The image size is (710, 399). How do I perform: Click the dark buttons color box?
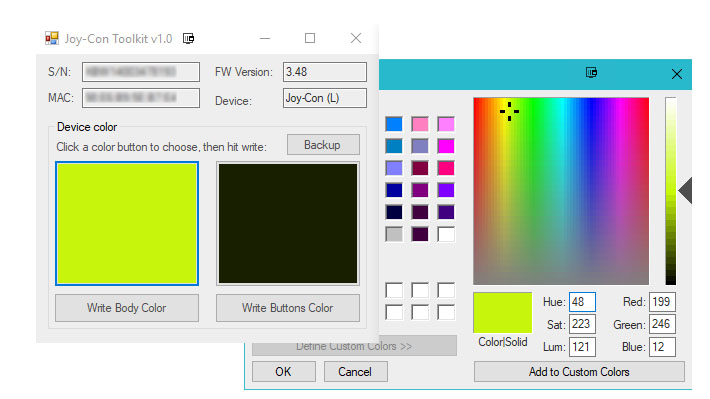point(288,224)
